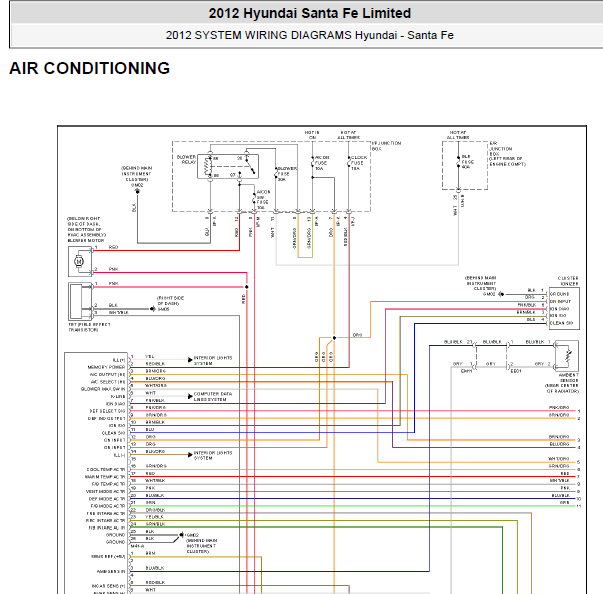Click the 'INCAR SENS (+)' pin label

(x=108, y=586)
